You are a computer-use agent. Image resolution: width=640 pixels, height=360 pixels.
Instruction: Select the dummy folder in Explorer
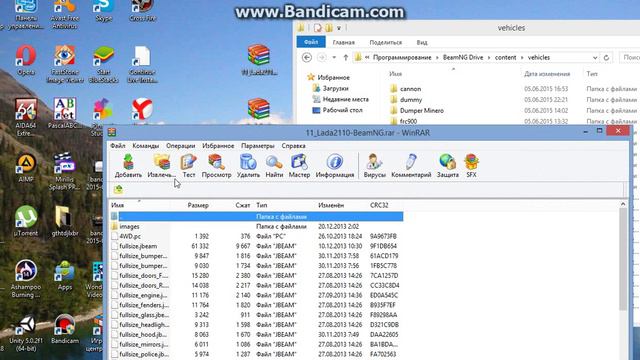coord(411,100)
